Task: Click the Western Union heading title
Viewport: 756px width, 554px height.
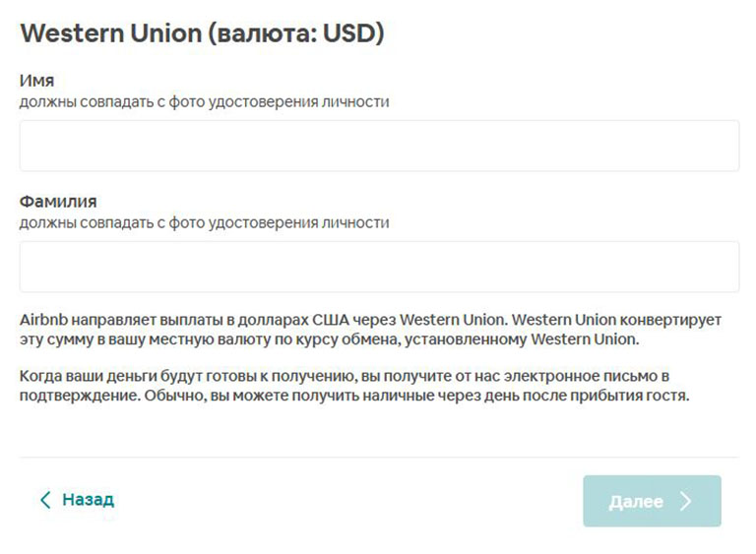Action: tap(202, 33)
